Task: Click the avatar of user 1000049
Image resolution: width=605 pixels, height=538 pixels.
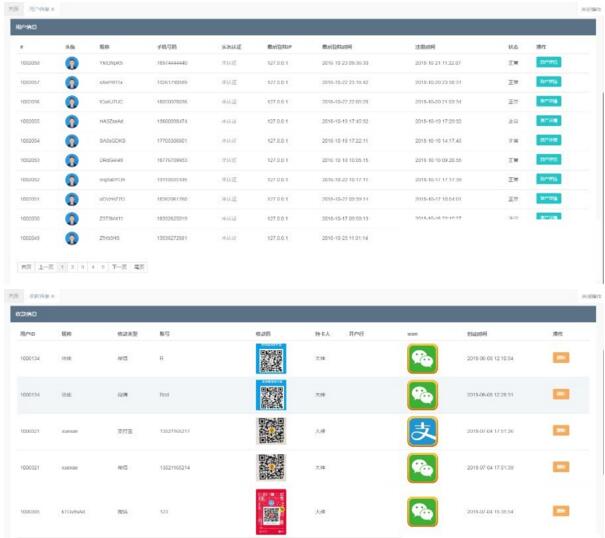Action: pyautogui.click(x=72, y=238)
